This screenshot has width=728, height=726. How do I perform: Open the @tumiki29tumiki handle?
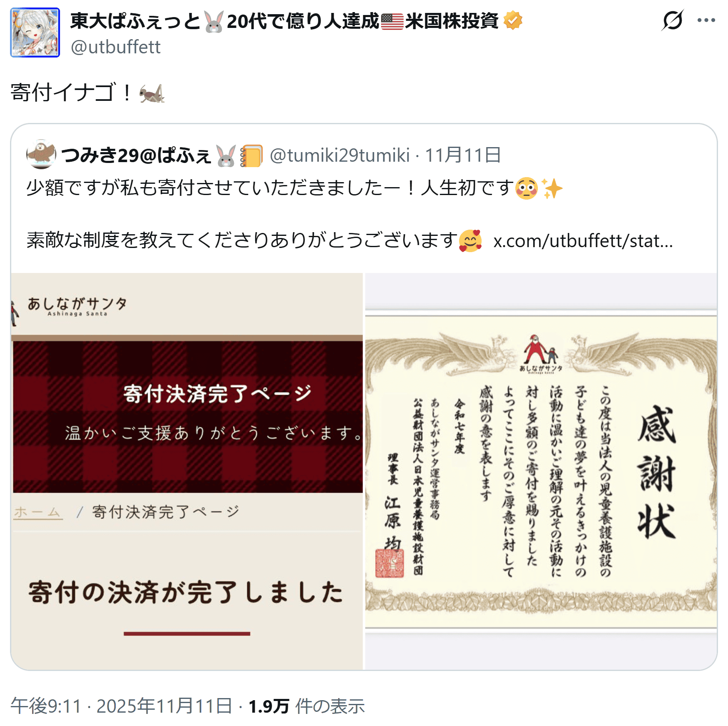pyautogui.click(x=340, y=155)
